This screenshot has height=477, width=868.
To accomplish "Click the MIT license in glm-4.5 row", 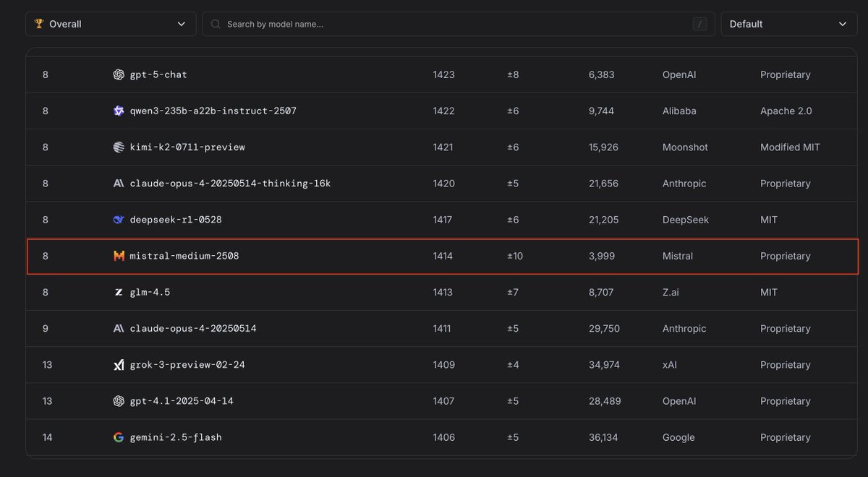I will coord(769,292).
